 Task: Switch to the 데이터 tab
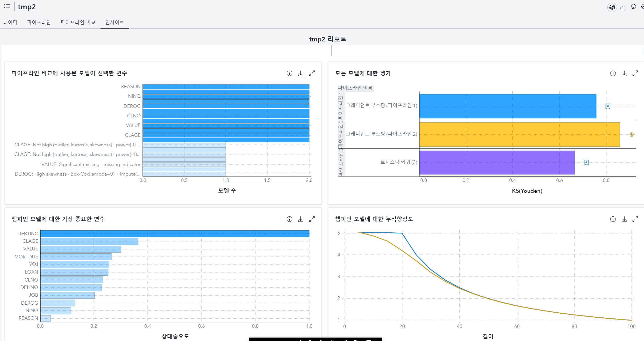tap(10, 22)
